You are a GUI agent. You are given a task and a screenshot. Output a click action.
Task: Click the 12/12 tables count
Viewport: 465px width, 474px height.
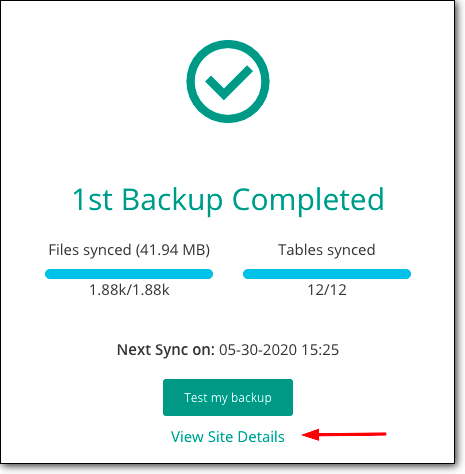click(x=327, y=290)
